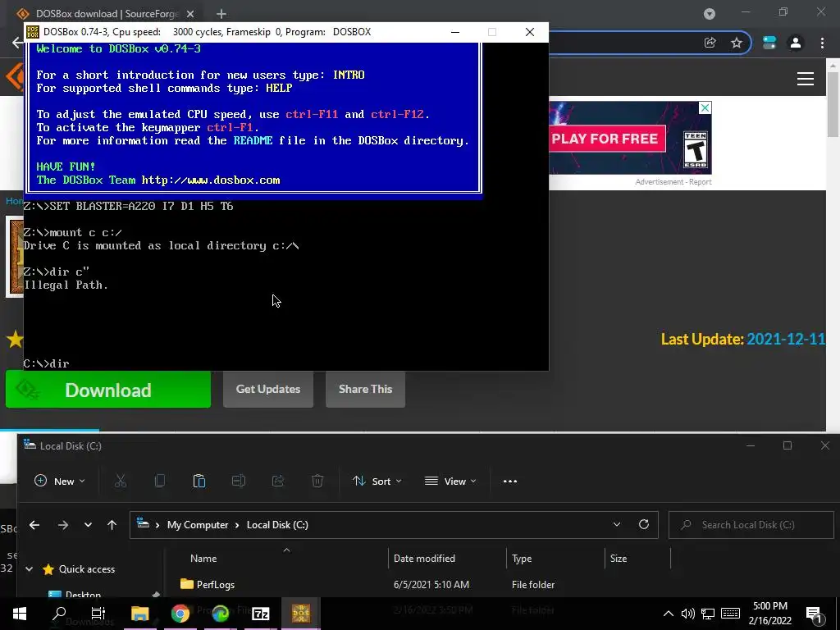Viewport: 840px width, 630px height.
Task: Go forward in File Explorer navigation
Action: (62, 525)
